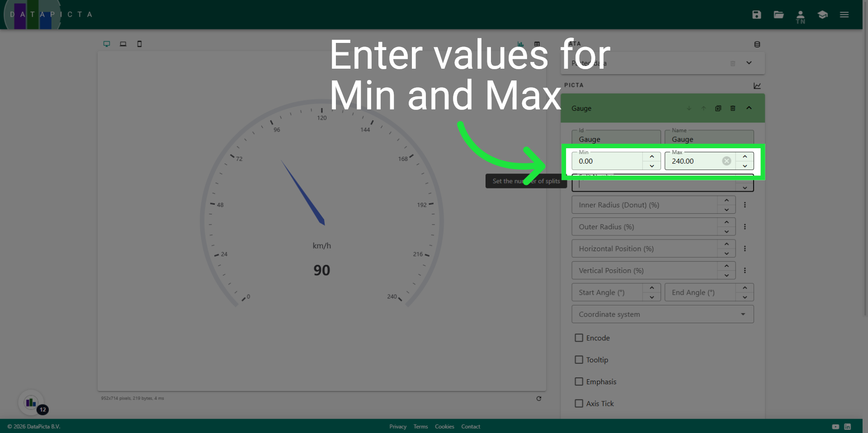Viewport: 868px width, 433px height.
Task: Click the gauge value 90 text
Action: pyautogui.click(x=322, y=270)
